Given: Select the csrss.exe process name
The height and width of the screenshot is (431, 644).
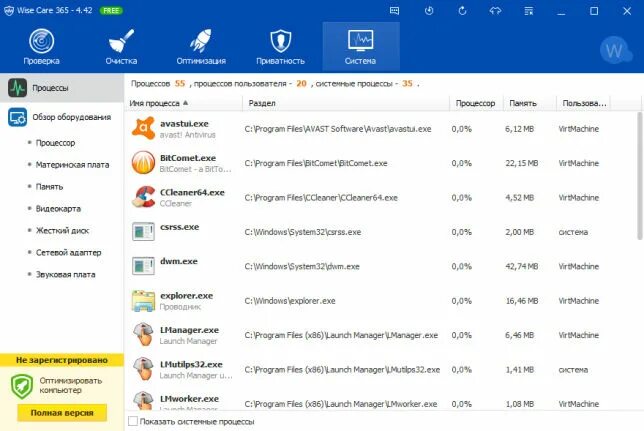Looking at the screenshot, I should click(179, 227).
